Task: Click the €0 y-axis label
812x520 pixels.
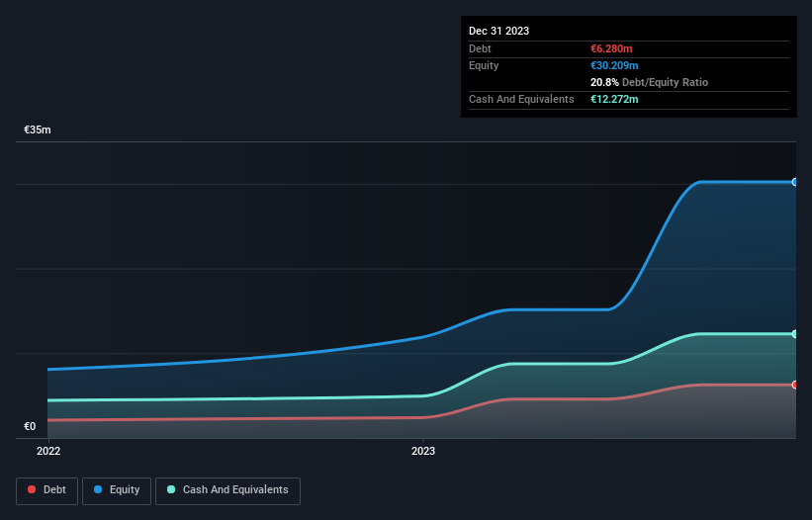Action: pyautogui.click(x=30, y=426)
